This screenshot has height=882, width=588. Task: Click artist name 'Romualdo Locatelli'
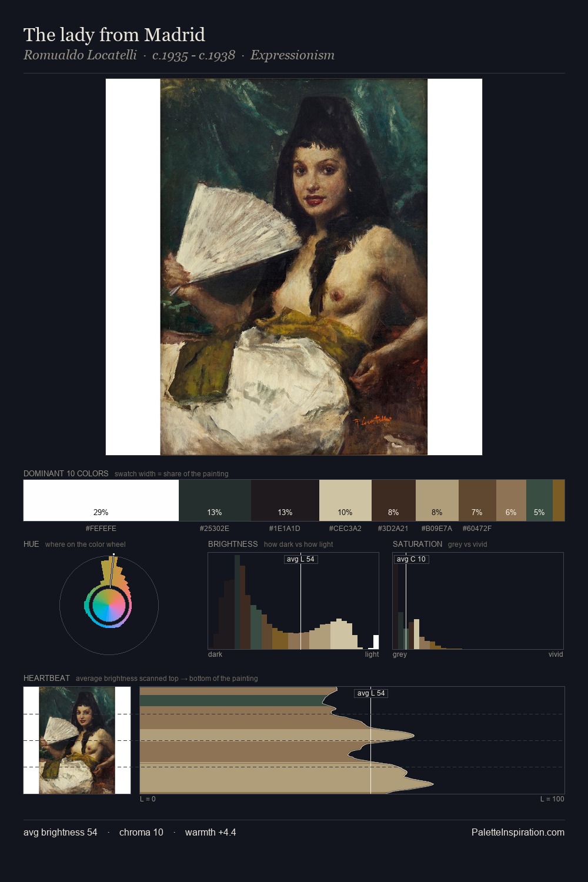[x=80, y=55]
